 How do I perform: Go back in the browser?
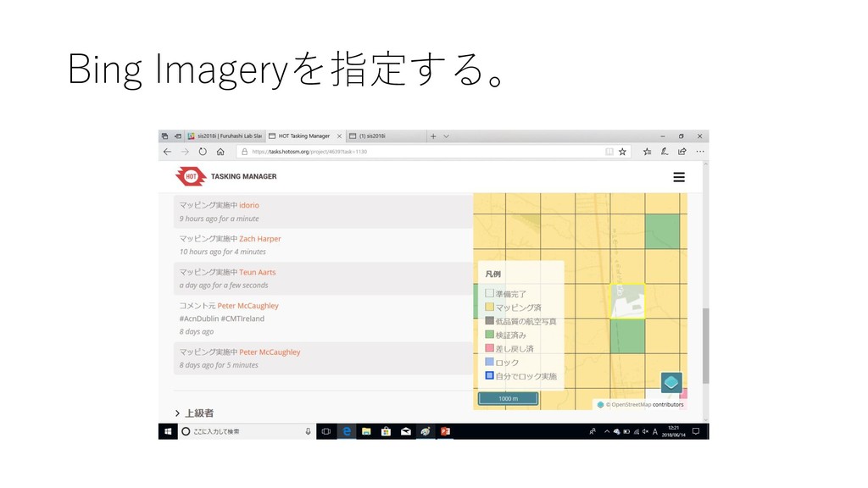(x=167, y=152)
